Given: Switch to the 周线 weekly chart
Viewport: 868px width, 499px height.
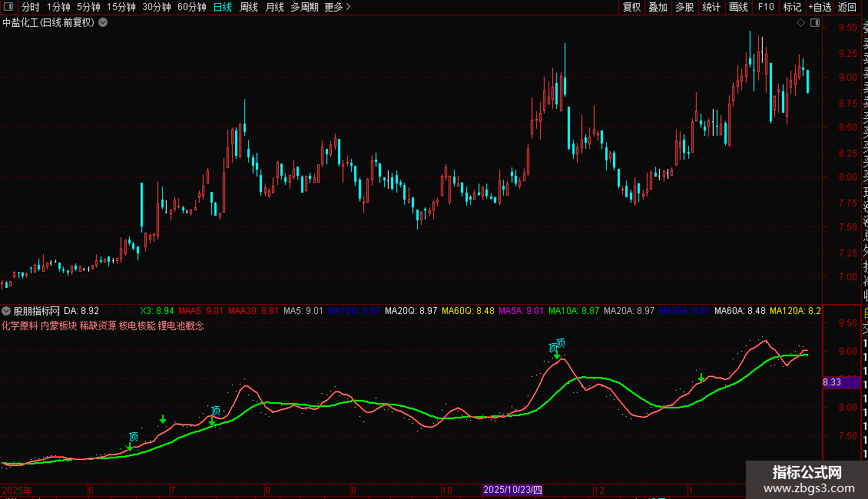Looking at the screenshot, I should [x=249, y=7].
